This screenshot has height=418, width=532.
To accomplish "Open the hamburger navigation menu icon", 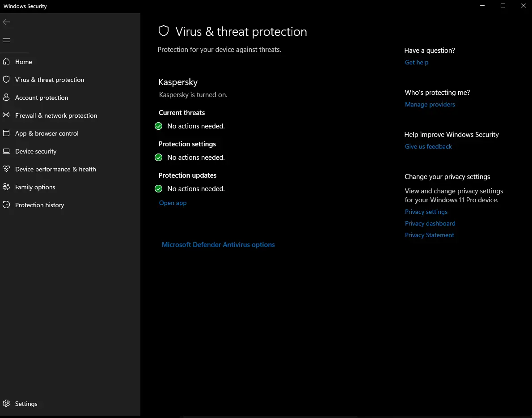I will tap(6, 40).
